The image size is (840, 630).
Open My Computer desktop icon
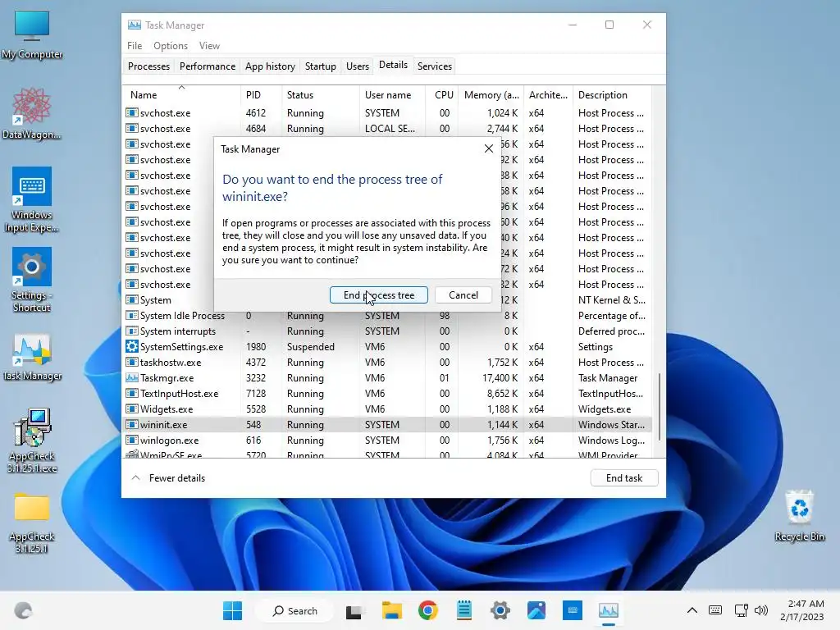pos(32,34)
